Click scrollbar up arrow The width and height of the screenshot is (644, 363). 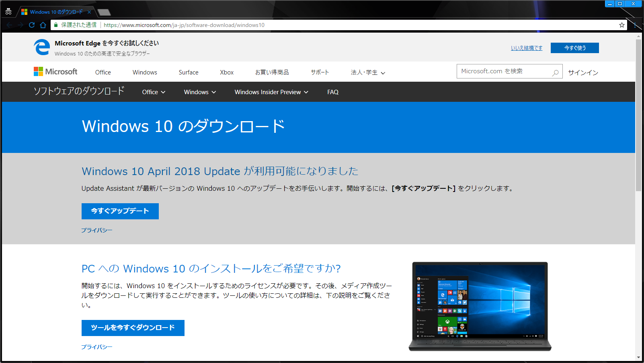(638, 36)
